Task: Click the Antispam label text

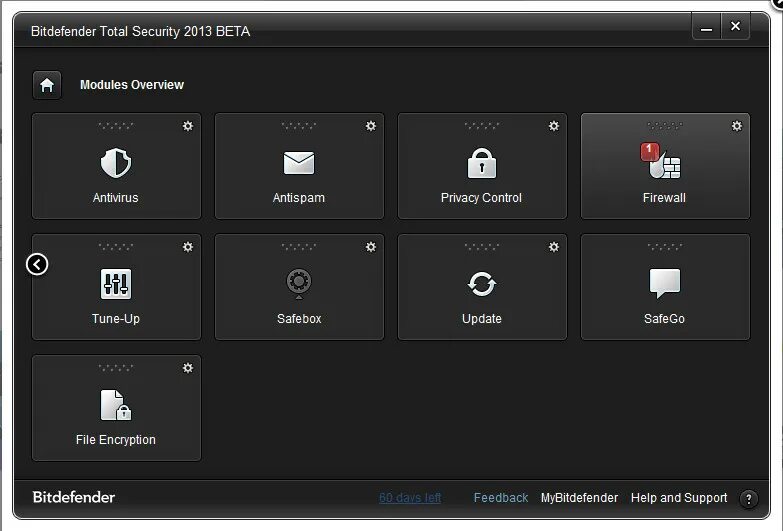Action: (x=299, y=198)
